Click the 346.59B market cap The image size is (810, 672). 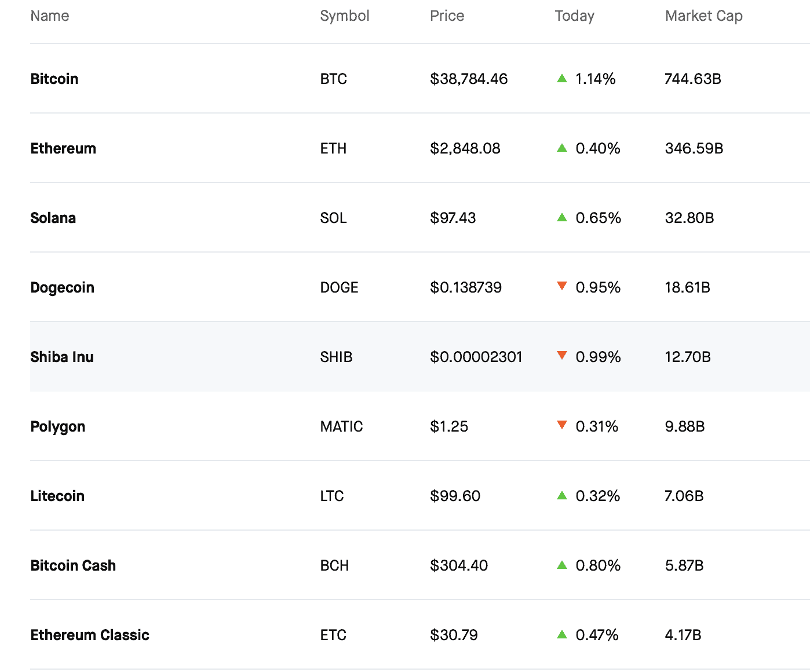click(x=694, y=148)
